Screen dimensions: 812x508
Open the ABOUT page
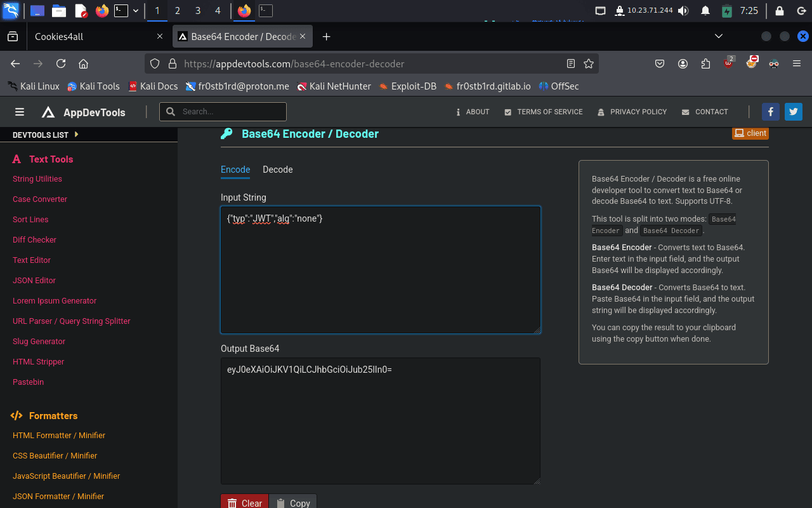(x=473, y=112)
